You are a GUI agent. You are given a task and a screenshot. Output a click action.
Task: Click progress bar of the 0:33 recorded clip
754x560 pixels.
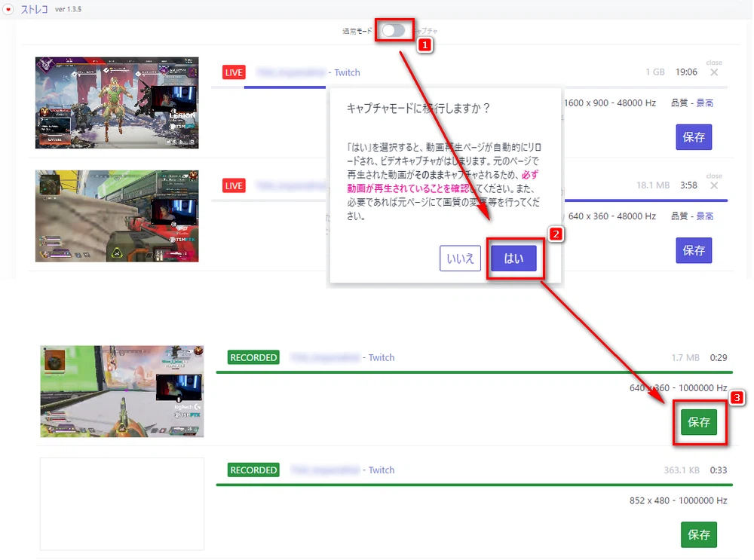tap(474, 485)
